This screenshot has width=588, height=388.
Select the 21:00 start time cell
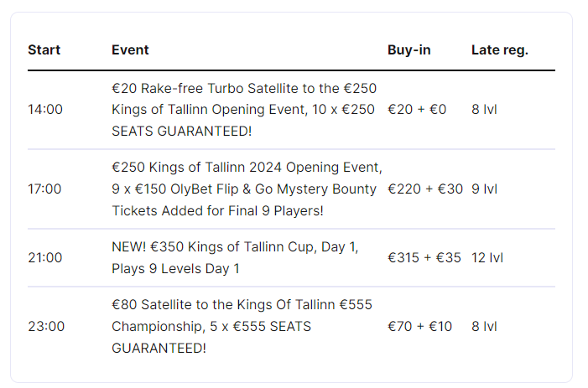(44, 258)
